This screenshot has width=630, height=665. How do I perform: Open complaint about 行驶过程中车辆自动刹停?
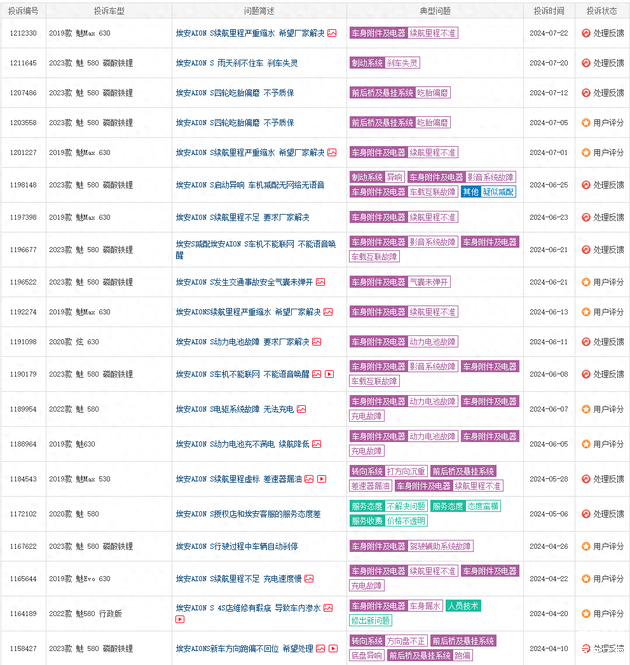(236, 547)
